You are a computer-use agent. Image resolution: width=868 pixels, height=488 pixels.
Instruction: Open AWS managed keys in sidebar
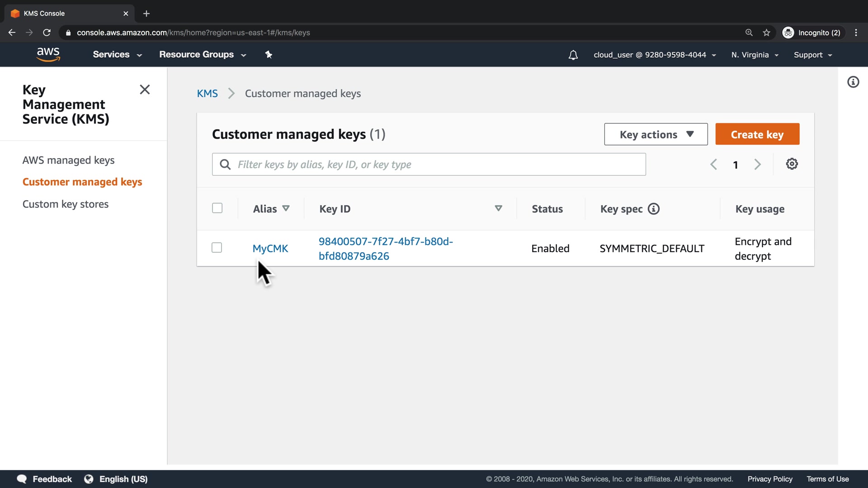click(x=68, y=160)
